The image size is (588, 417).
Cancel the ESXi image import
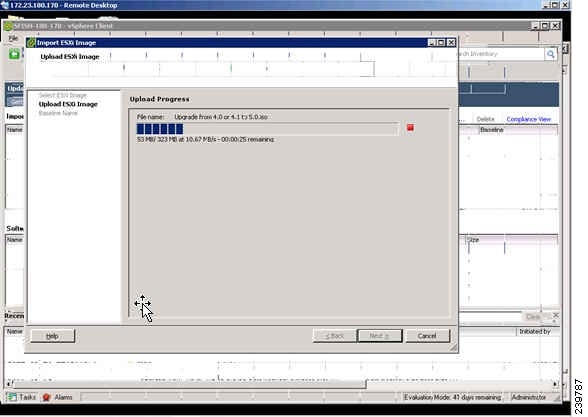tap(427, 336)
